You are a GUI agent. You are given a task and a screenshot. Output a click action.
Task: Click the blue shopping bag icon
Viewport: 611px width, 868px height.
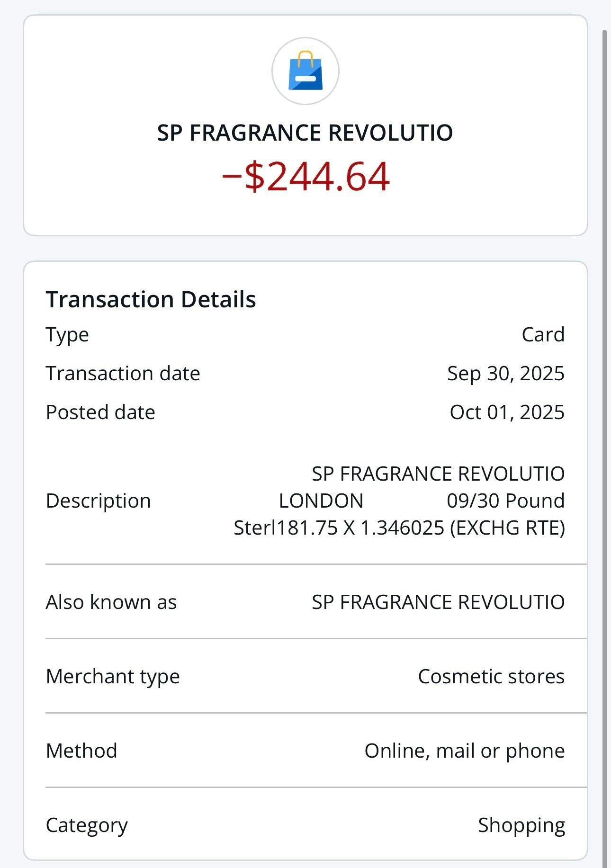click(x=305, y=71)
